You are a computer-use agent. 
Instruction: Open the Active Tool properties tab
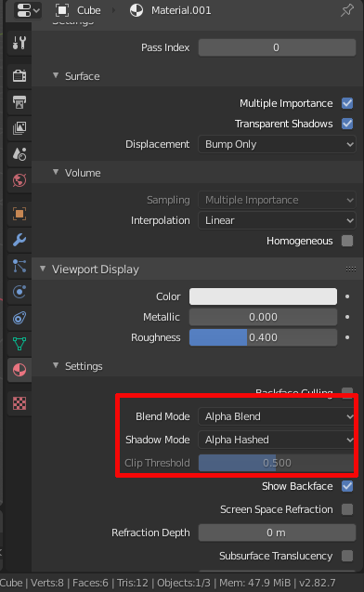pyautogui.click(x=19, y=43)
